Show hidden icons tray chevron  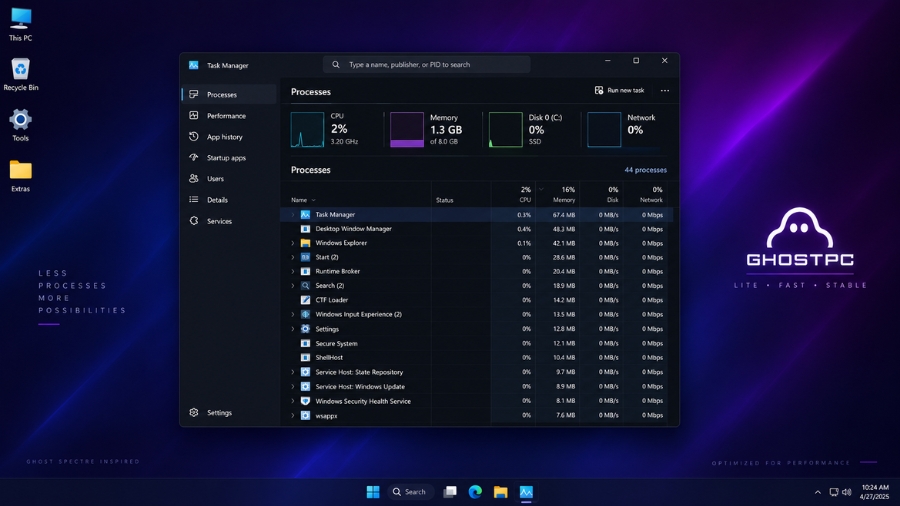pyautogui.click(x=817, y=492)
